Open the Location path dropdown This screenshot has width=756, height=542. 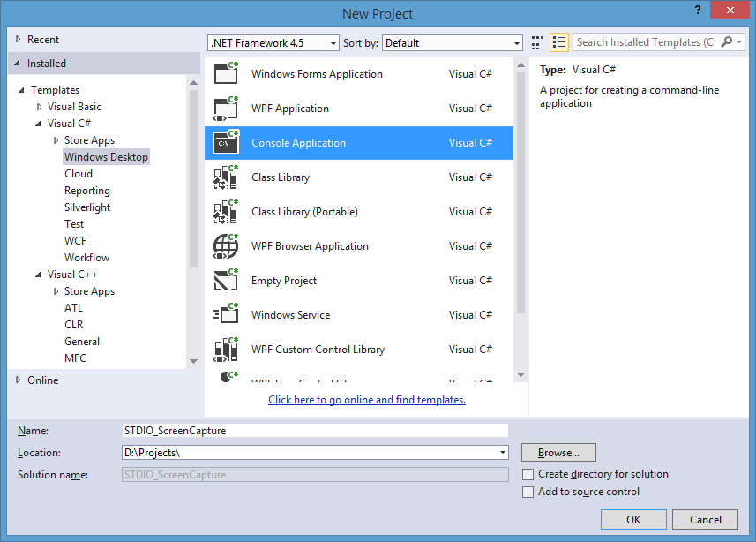[503, 453]
